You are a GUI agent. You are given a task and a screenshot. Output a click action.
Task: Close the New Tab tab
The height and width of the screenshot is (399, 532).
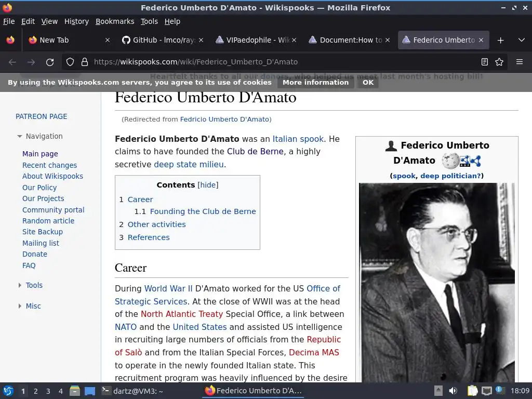107,40
